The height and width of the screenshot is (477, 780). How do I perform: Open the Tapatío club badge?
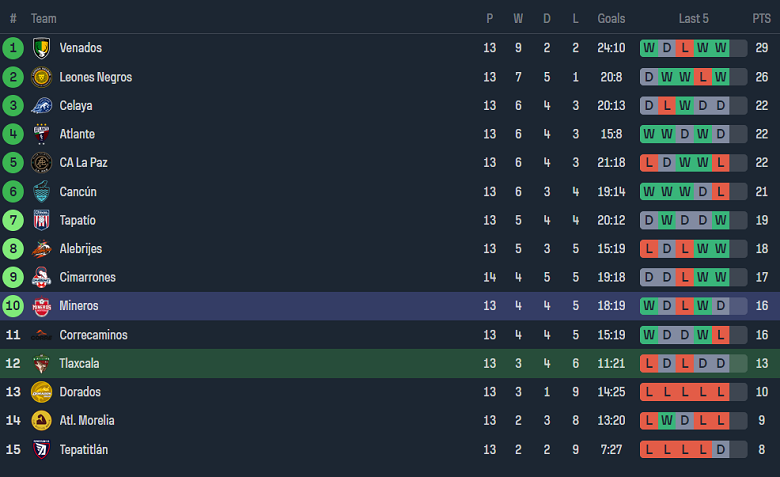pyautogui.click(x=41, y=220)
